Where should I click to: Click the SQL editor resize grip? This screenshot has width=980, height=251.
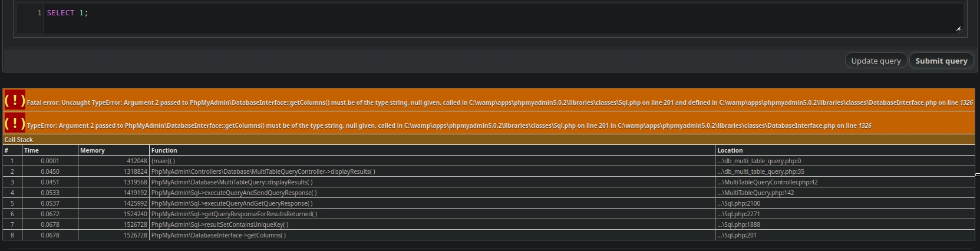pos(958,28)
